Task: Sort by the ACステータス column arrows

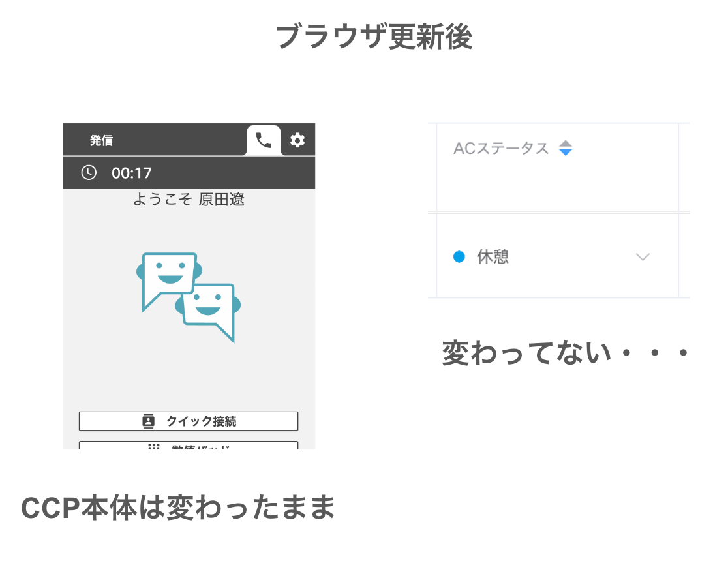Action: [x=566, y=148]
